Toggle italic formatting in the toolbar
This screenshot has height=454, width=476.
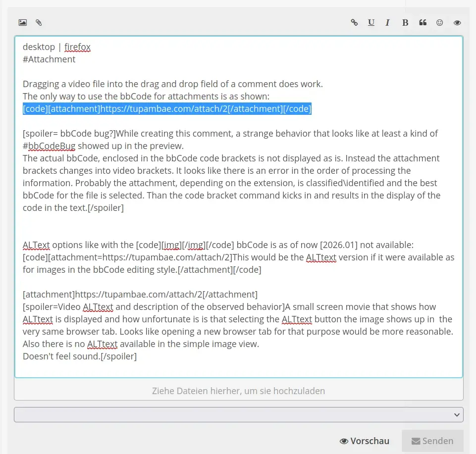point(387,22)
